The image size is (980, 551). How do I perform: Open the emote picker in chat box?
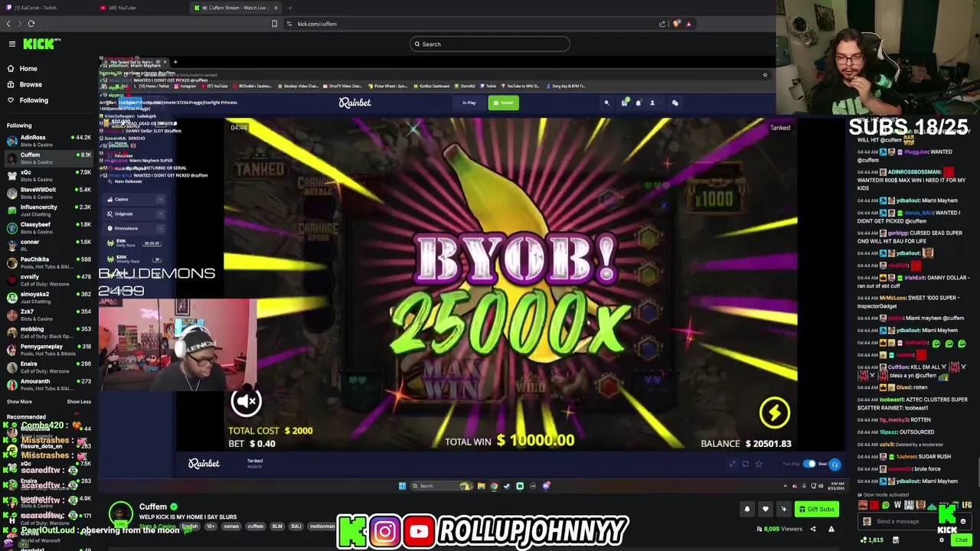pyautogui.click(x=963, y=522)
